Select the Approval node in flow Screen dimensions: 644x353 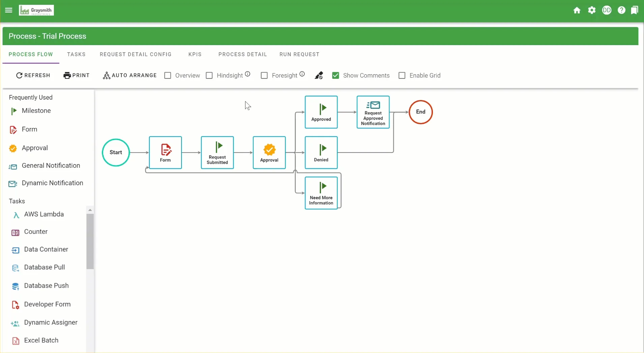pos(269,152)
